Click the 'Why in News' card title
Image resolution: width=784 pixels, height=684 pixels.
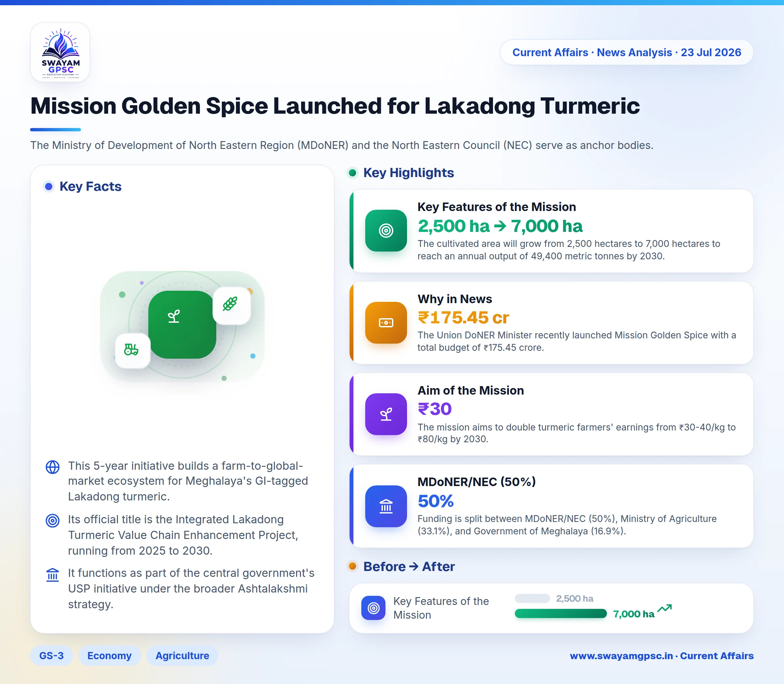pos(455,299)
